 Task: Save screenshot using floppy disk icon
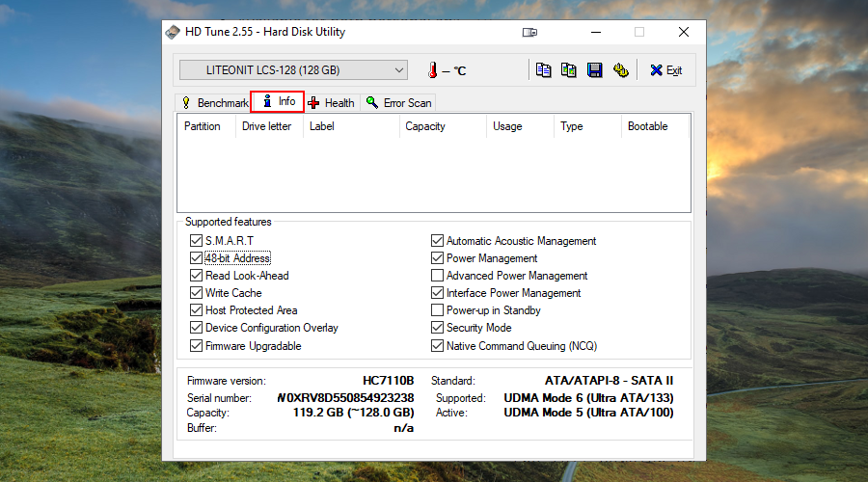tap(594, 70)
